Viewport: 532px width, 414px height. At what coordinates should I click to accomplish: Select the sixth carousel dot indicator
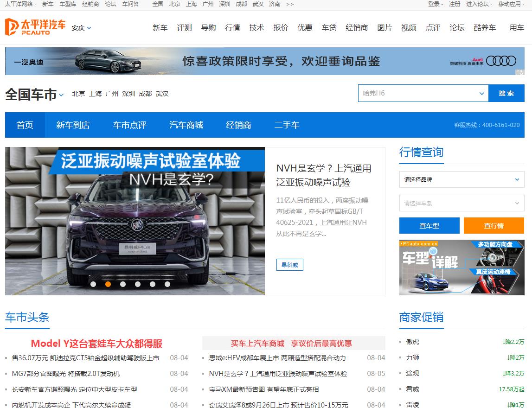167,284
